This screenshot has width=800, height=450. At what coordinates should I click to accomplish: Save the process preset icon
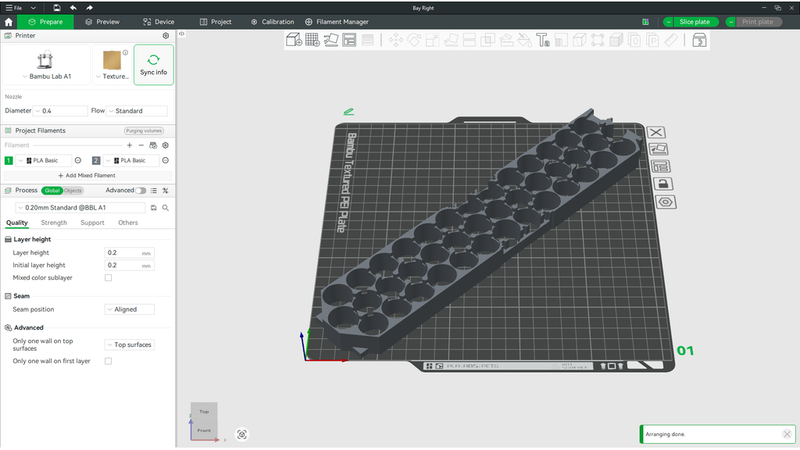(154, 208)
